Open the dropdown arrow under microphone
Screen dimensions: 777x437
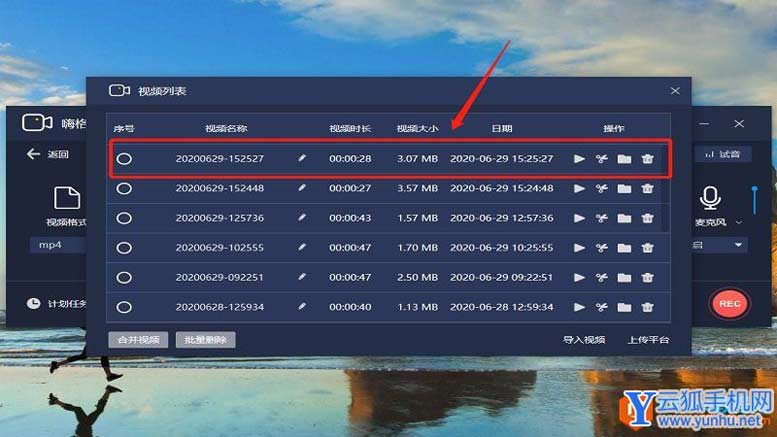point(738,245)
